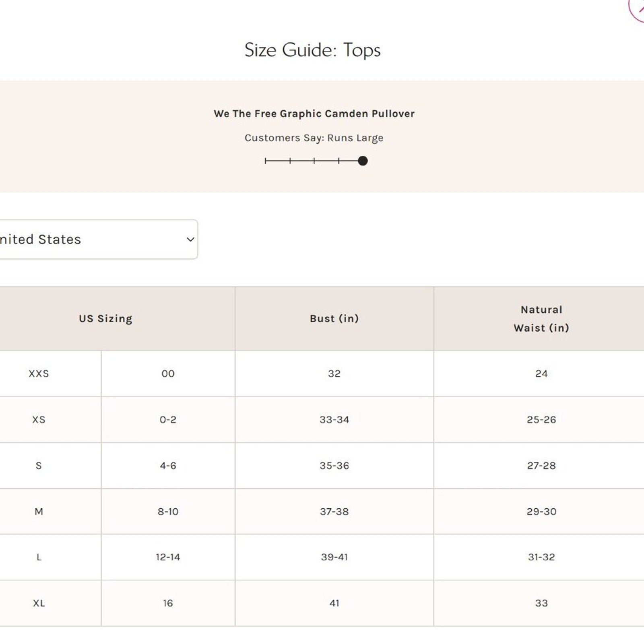
Task: Click the leftmost tick on the fit scale
Action: pos(266,161)
